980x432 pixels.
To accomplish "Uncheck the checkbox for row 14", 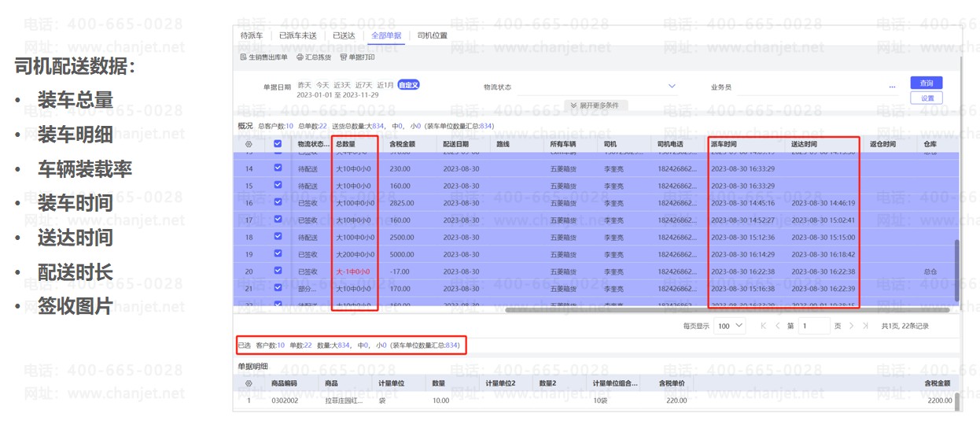I will [x=278, y=168].
